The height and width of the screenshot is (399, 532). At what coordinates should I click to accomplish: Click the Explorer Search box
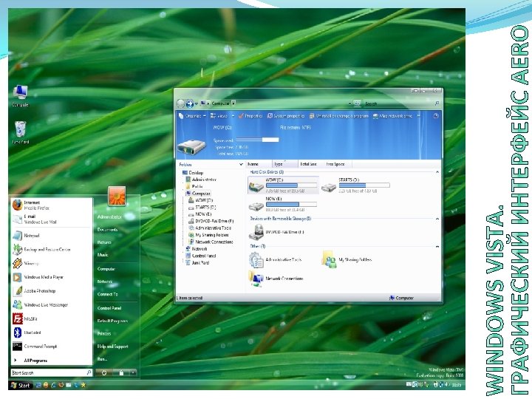pos(402,103)
